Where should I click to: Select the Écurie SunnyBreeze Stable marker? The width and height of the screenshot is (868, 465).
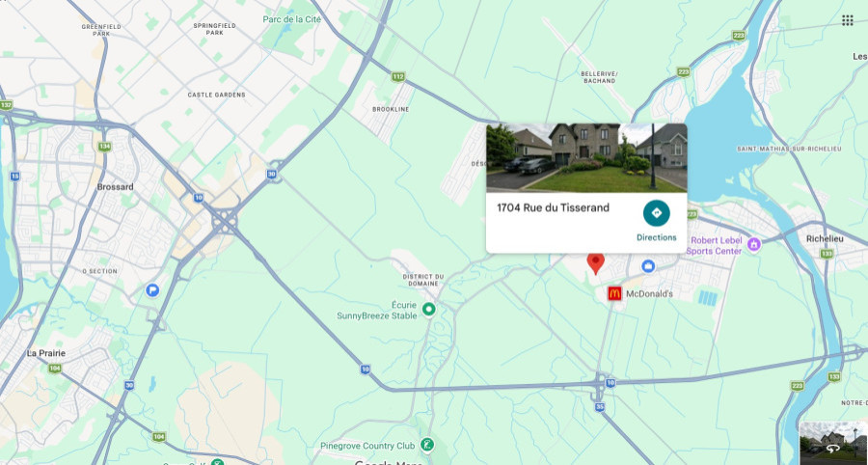coord(428,309)
